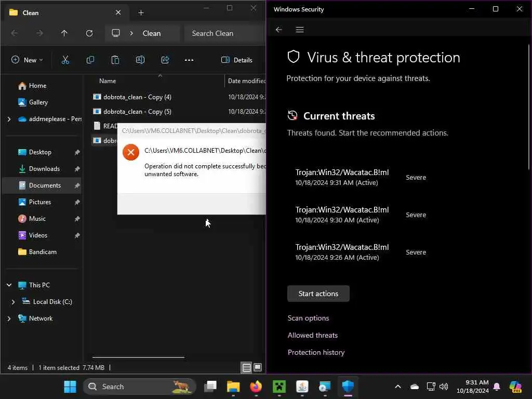
Task: Switch to large thumbnails view icon in status bar
Action: 258,367
